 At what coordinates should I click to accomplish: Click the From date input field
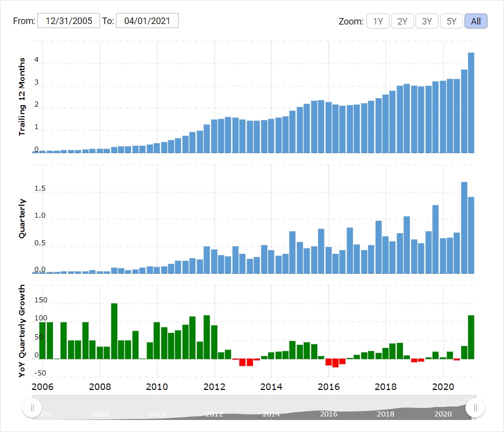[x=68, y=21]
